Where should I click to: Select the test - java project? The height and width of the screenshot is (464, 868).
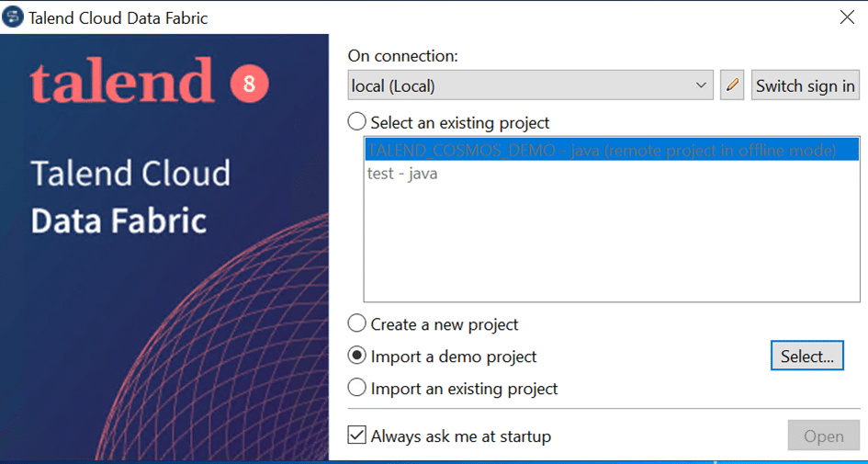(402, 174)
